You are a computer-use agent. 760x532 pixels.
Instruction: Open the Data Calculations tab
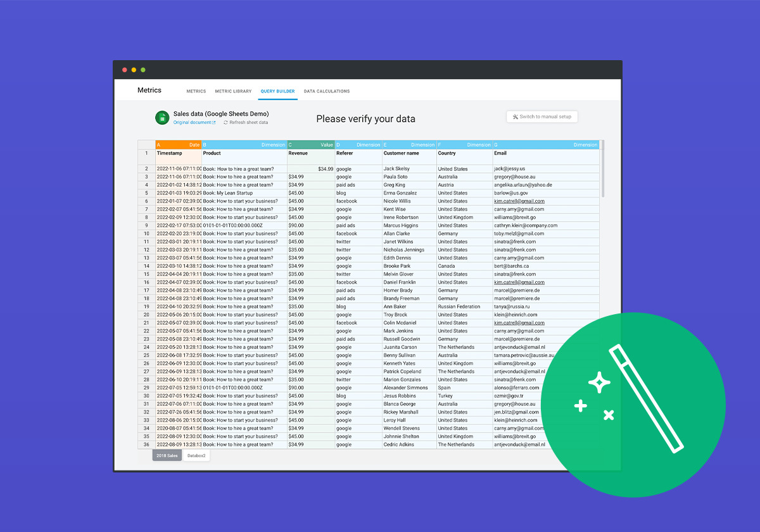pyautogui.click(x=326, y=91)
